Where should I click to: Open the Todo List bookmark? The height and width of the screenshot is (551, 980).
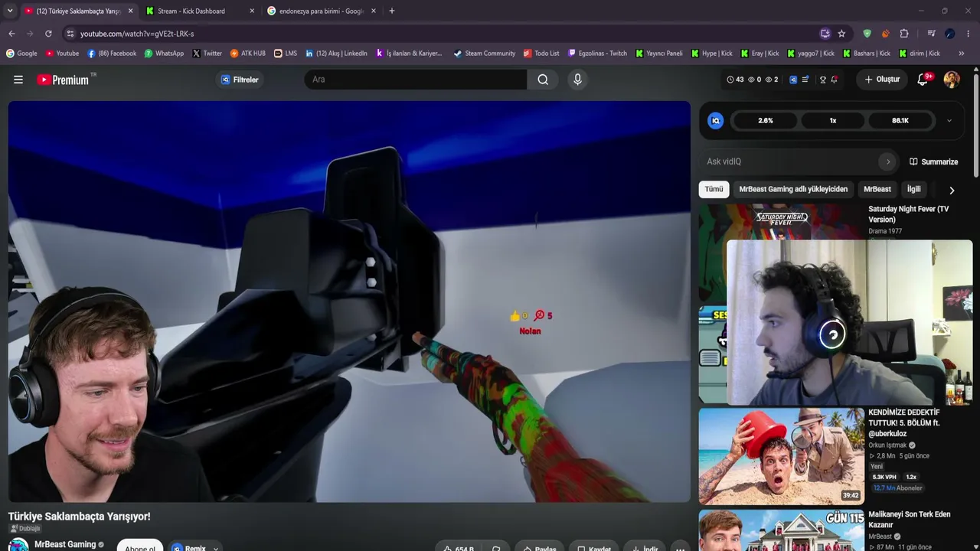pos(541,54)
